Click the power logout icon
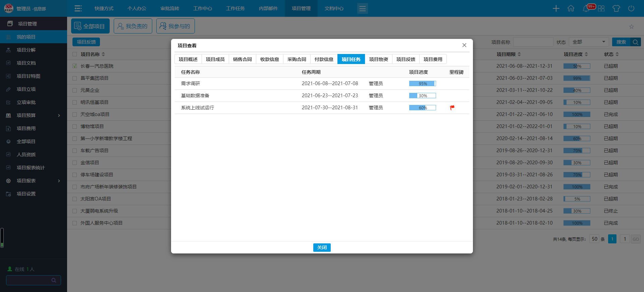Screen dimensions: 644x292 pyautogui.click(x=631, y=8)
